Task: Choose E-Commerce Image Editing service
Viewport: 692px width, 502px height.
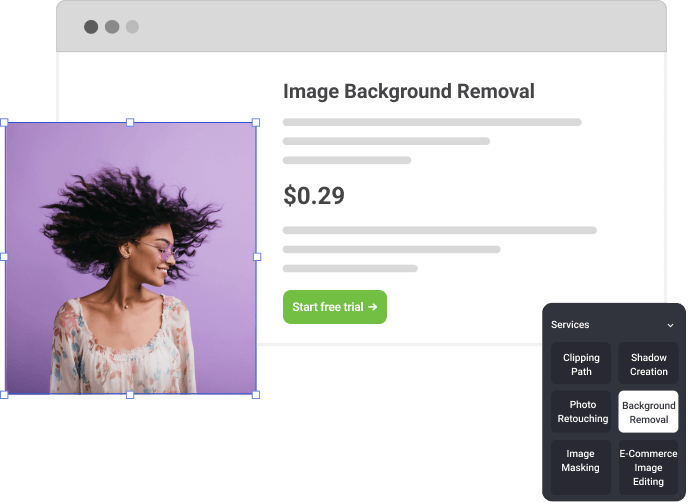Action: (x=648, y=467)
